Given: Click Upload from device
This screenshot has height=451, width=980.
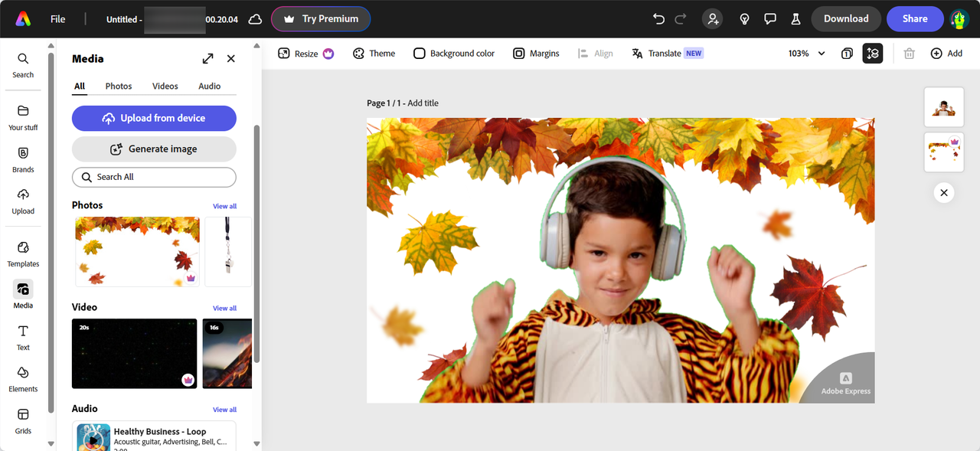Looking at the screenshot, I should (154, 119).
